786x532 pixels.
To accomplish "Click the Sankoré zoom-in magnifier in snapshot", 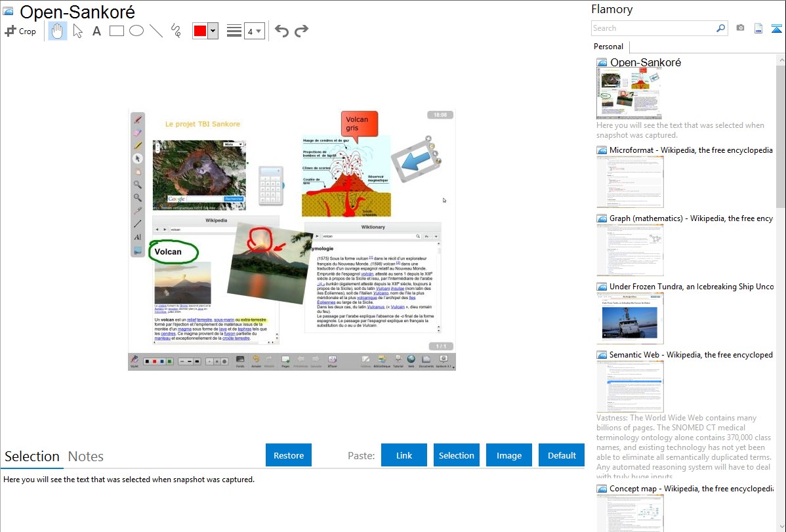I will coord(137,184).
